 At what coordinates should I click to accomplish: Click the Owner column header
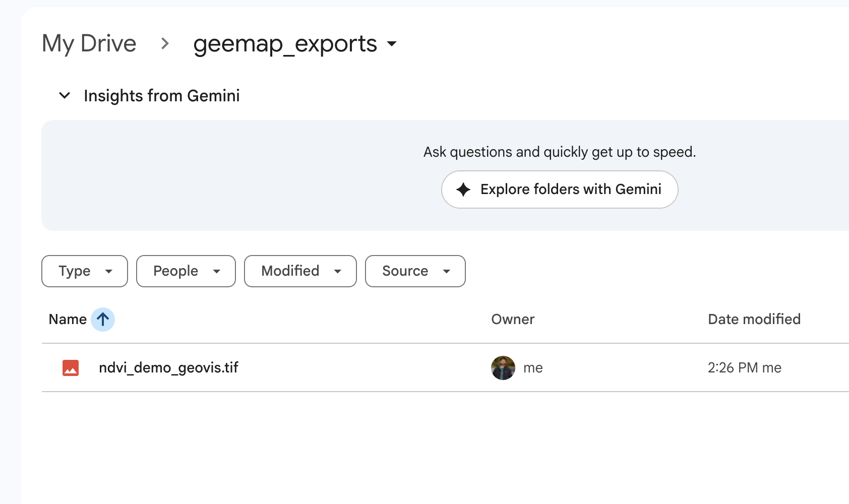[513, 320]
